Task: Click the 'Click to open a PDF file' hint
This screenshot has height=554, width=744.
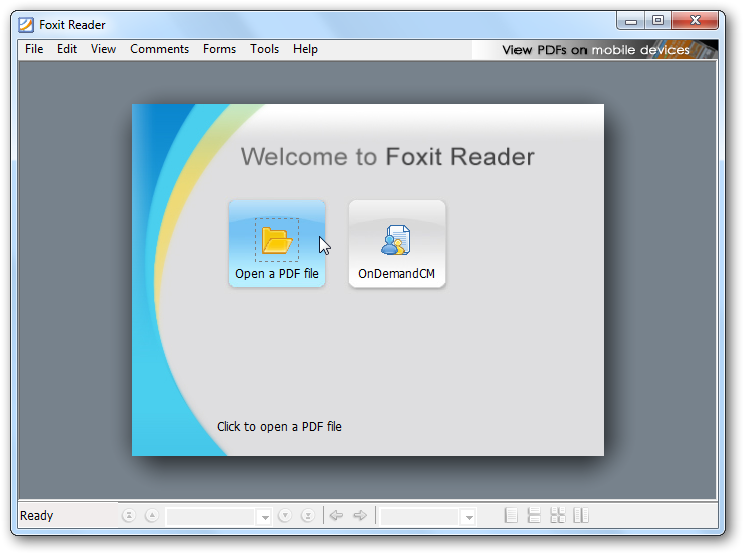Action: 279,427
